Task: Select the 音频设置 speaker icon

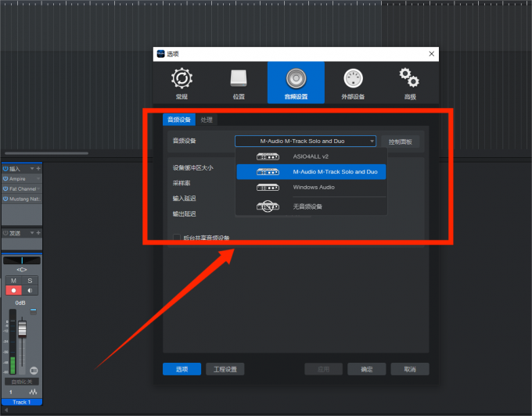Action: click(296, 79)
